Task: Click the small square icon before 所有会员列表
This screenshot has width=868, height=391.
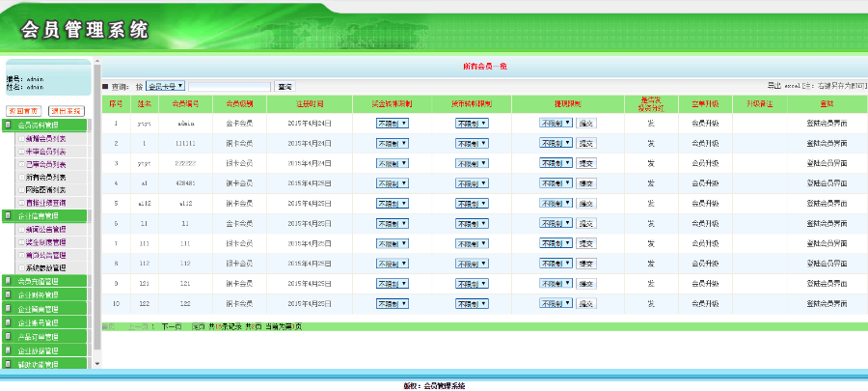Action: 21,177
